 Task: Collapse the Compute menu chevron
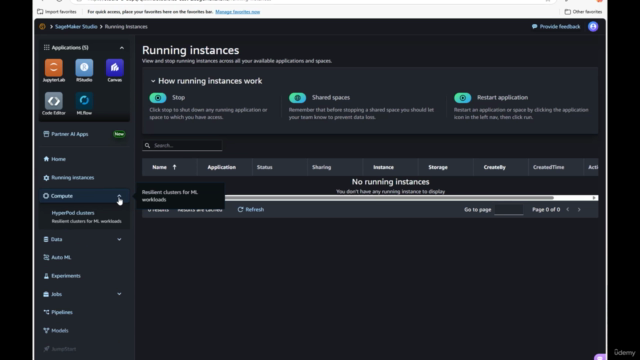click(119, 196)
